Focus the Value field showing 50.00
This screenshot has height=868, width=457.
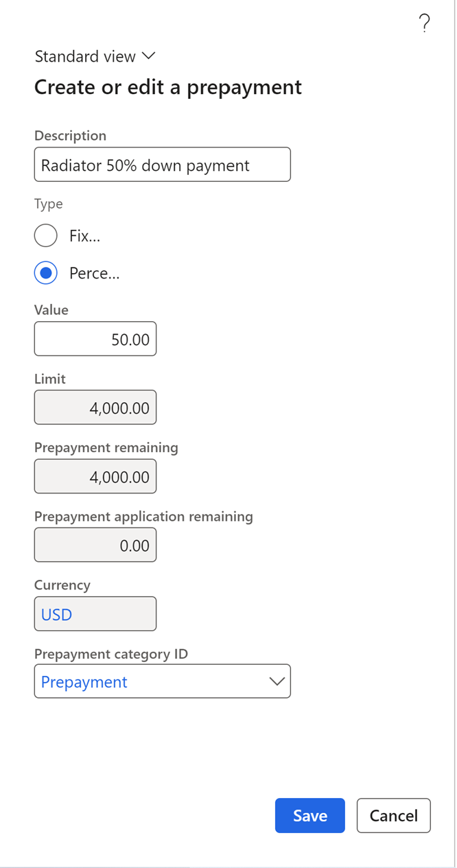tap(95, 340)
